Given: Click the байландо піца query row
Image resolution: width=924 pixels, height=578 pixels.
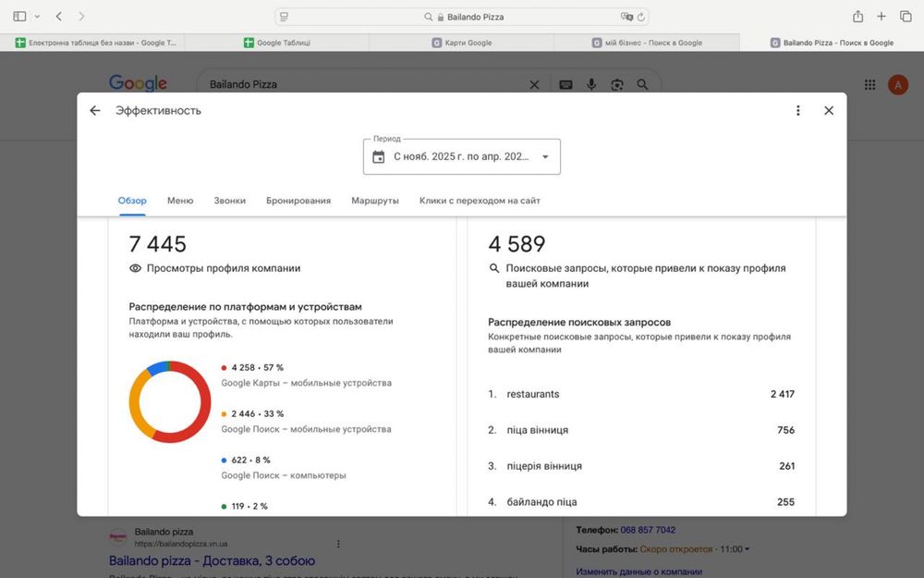Looking at the screenshot, I should pyautogui.click(x=641, y=502).
